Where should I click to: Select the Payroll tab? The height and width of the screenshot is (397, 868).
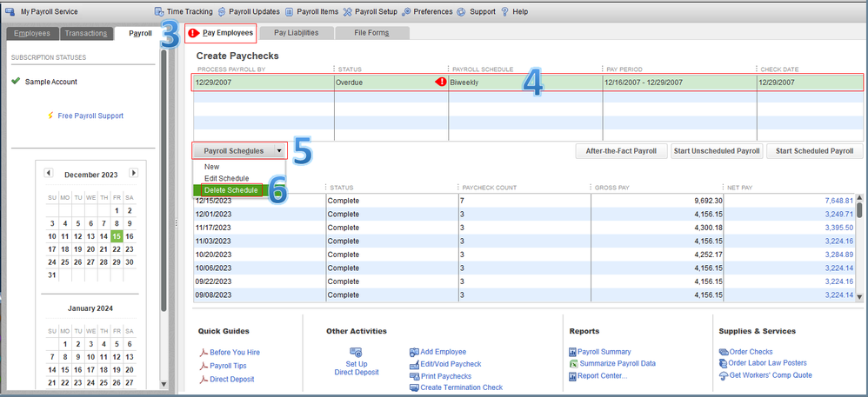pos(140,33)
